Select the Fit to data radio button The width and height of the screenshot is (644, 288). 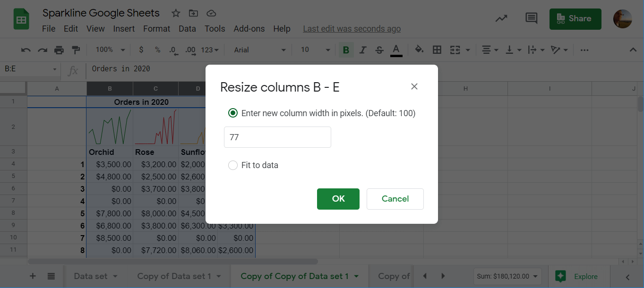point(232,165)
